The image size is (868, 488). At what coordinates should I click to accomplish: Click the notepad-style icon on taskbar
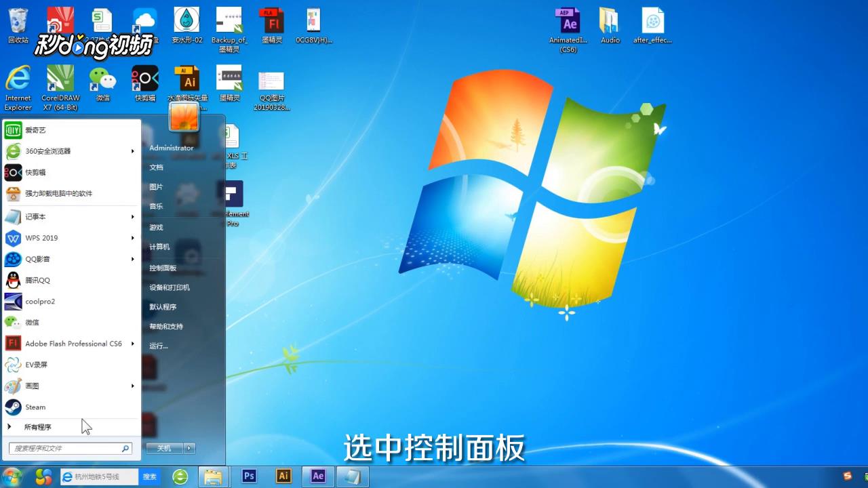pos(353,476)
